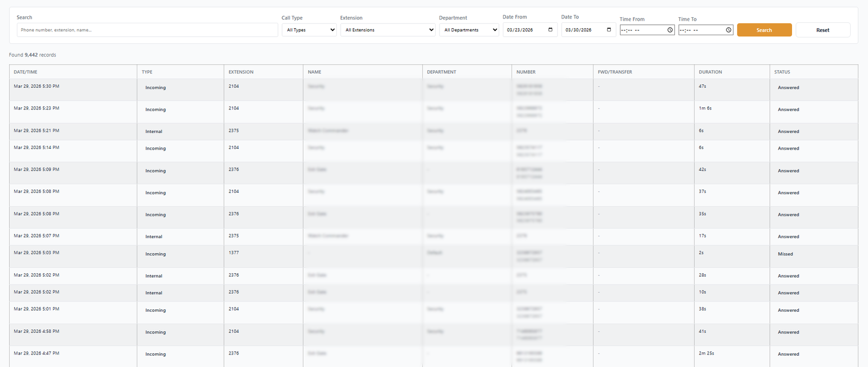Click extension '1377' in the table
This screenshot has height=367, width=868.
click(x=234, y=253)
